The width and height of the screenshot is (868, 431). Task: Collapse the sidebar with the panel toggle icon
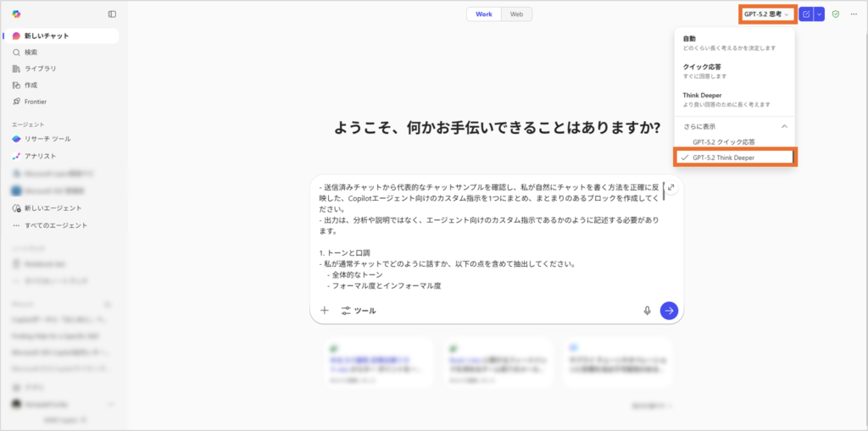112,14
